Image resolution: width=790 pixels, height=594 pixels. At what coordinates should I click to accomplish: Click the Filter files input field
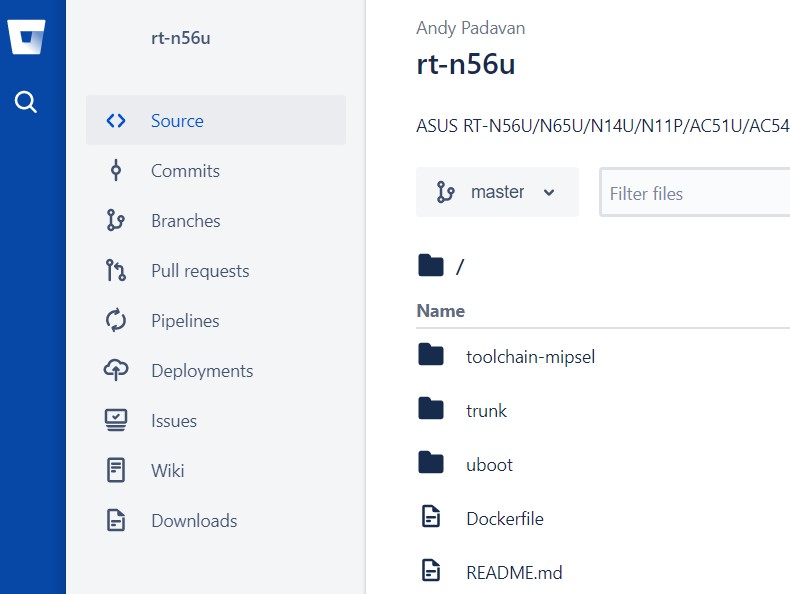[695, 193]
